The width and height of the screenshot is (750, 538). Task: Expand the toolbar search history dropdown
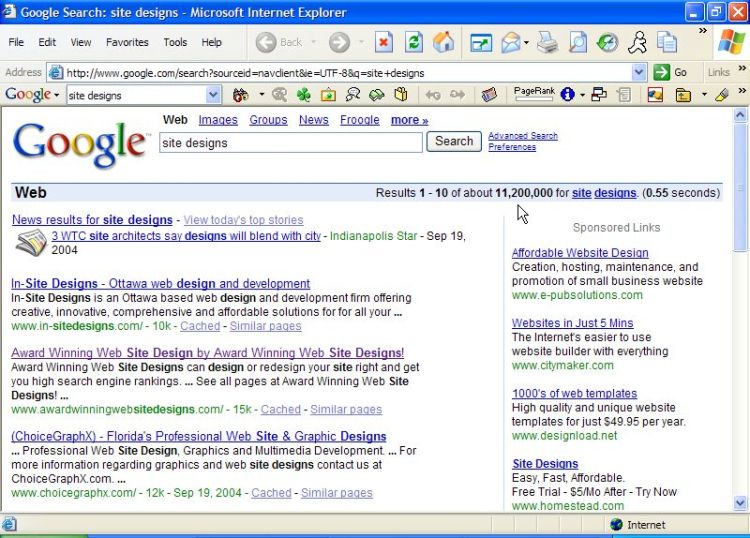click(213, 95)
